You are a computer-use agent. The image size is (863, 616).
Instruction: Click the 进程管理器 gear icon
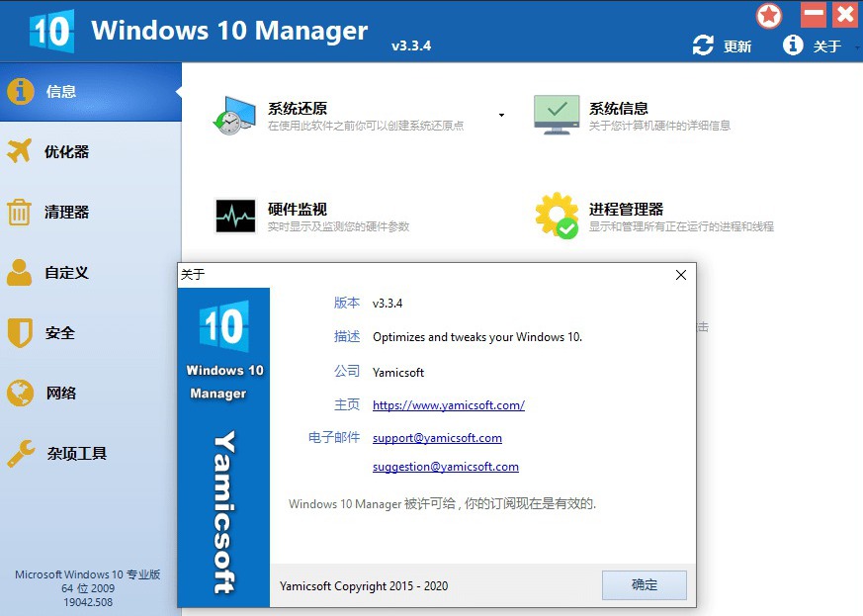pos(557,216)
